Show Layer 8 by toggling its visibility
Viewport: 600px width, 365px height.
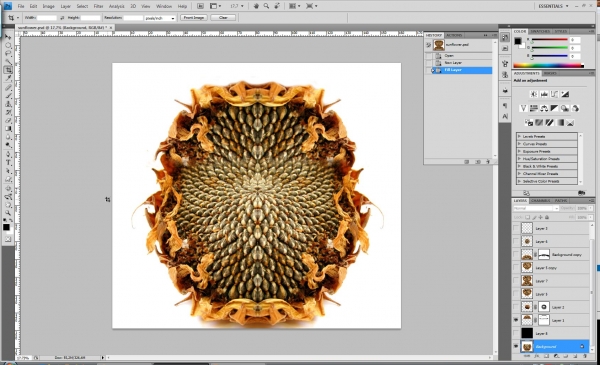pyautogui.click(x=516, y=333)
